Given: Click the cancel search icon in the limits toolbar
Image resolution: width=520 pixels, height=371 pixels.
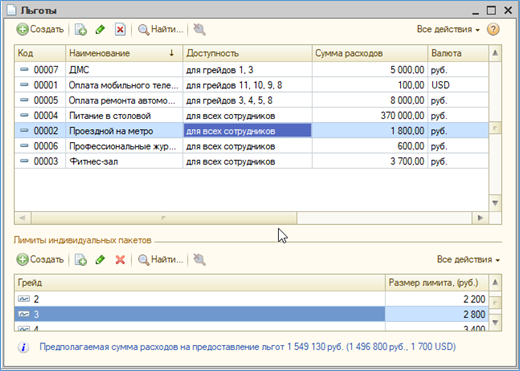Looking at the screenshot, I should (x=199, y=259).
